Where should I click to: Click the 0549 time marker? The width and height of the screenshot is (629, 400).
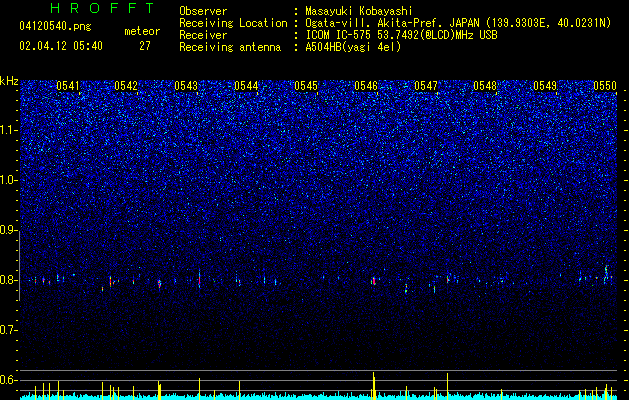click(x=545, y=86)
